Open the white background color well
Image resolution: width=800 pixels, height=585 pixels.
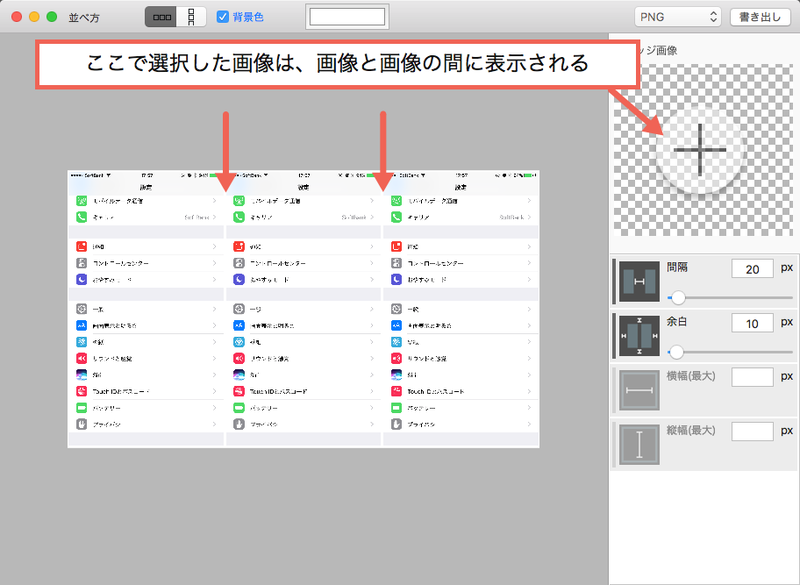(x=347, y=17)
